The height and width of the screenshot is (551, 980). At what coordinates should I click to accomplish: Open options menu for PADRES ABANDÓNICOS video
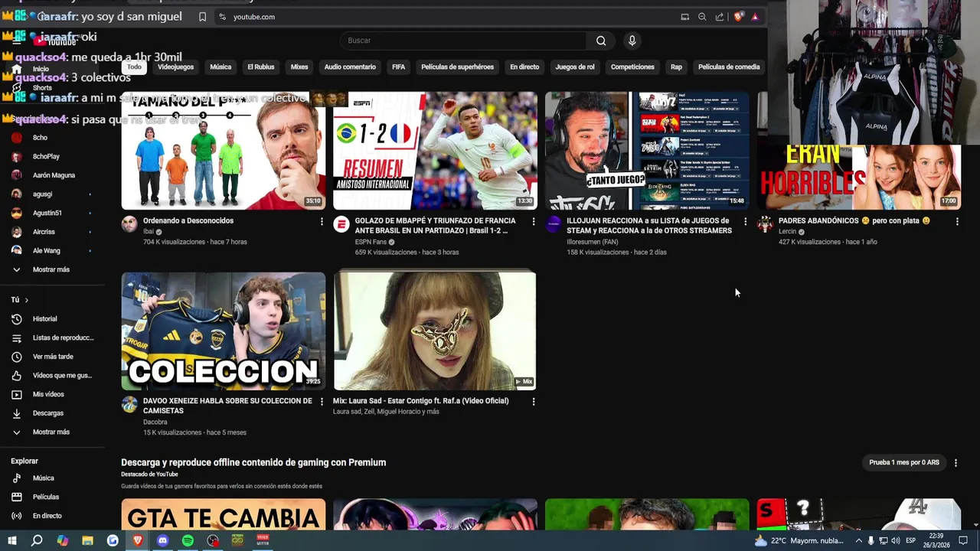(957, 221)
